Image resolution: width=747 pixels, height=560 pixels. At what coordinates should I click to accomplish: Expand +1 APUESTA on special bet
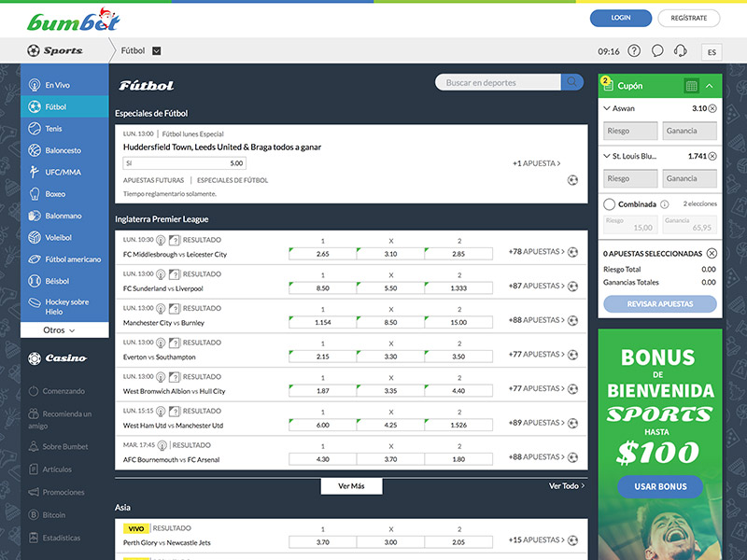click(536, 163)
